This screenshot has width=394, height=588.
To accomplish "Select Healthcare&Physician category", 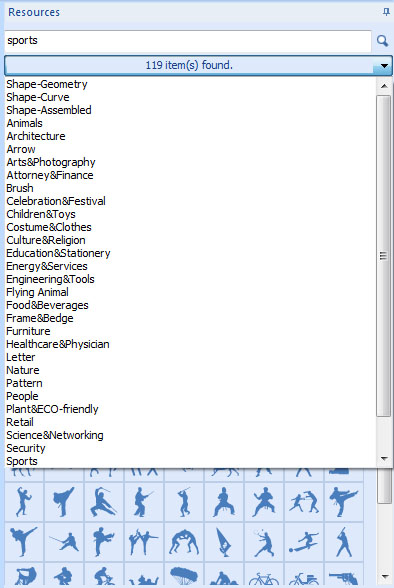I will [x=58, y=344].
